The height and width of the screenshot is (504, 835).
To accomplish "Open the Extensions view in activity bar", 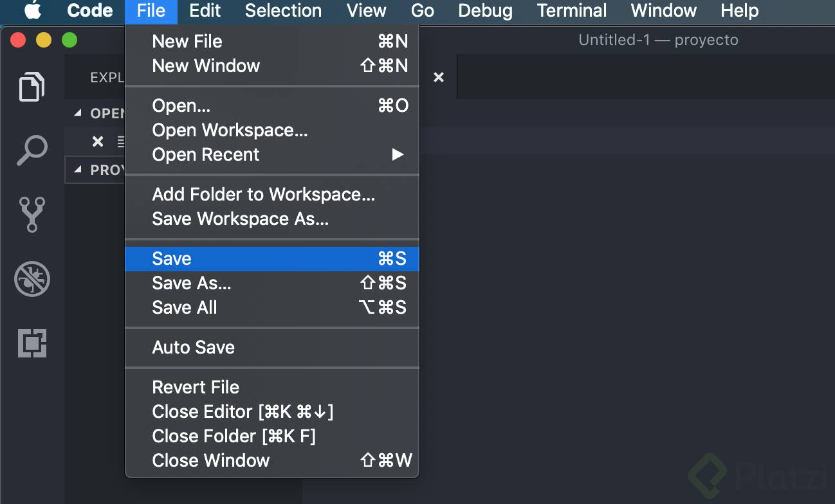I will coord(32,343).
